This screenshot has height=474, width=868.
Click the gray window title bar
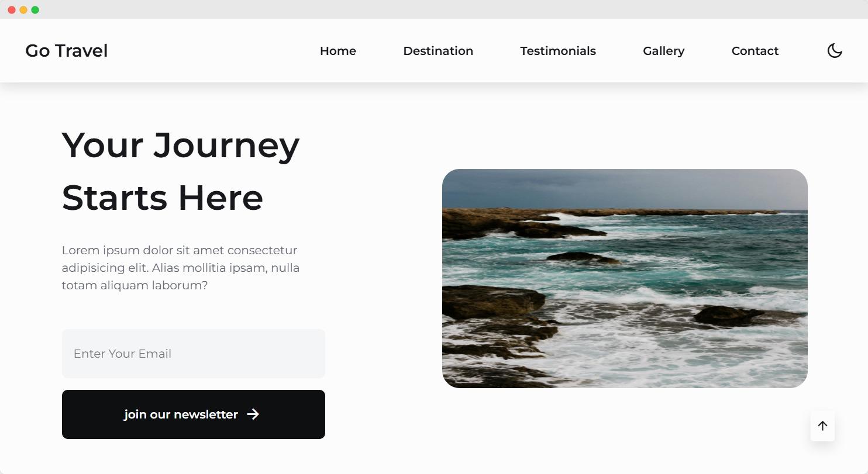click(x=434, y=9)
